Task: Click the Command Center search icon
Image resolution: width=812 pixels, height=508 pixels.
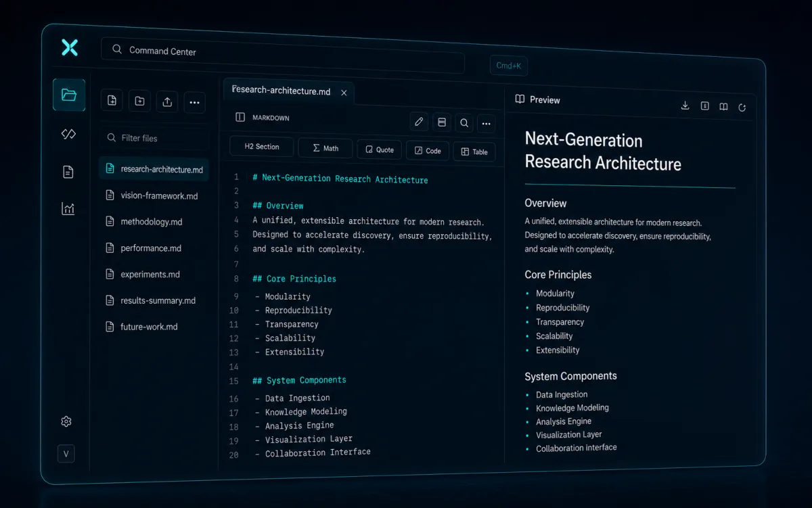Action: (117, 49)
